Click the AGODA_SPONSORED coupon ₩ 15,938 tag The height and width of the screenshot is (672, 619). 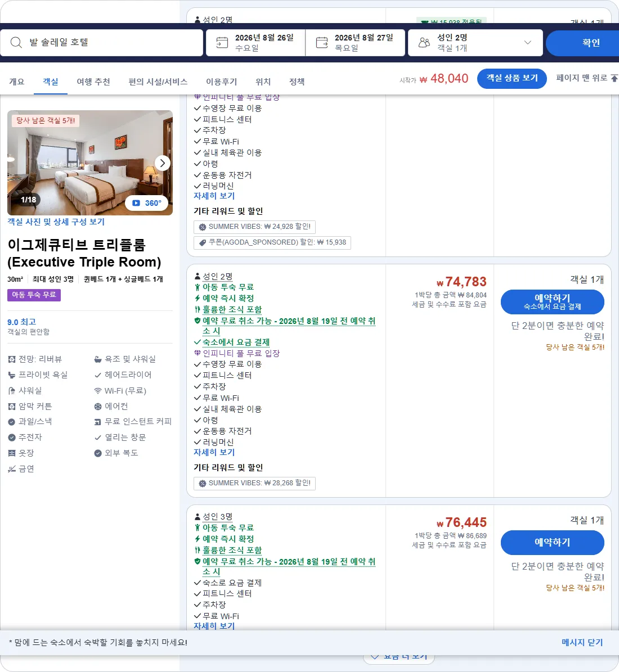coord(272,242)
